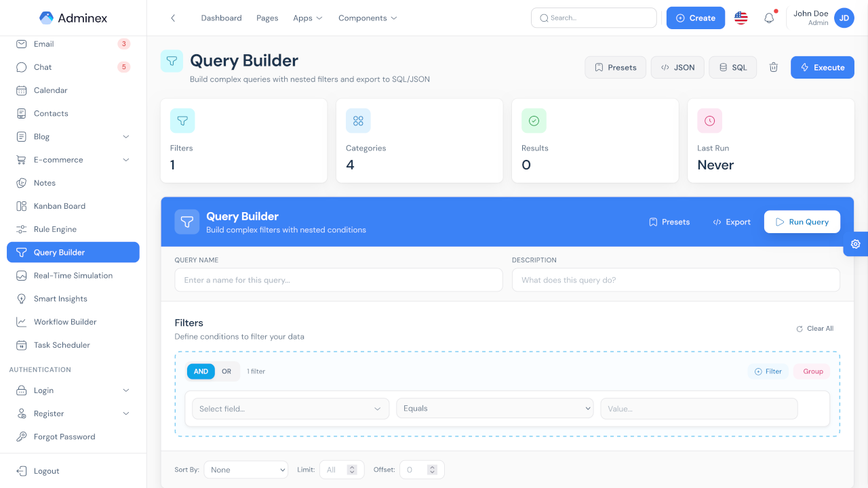Click the Filters stat card funnel icon
The width and height of the screenshot is (868, 488).
click(x=182, y=121)
